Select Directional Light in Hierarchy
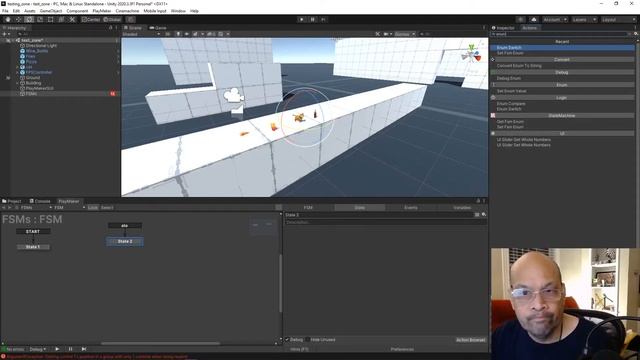Image resolution: width=640 pixels, height=360 pixels. (x=41, y=46)
